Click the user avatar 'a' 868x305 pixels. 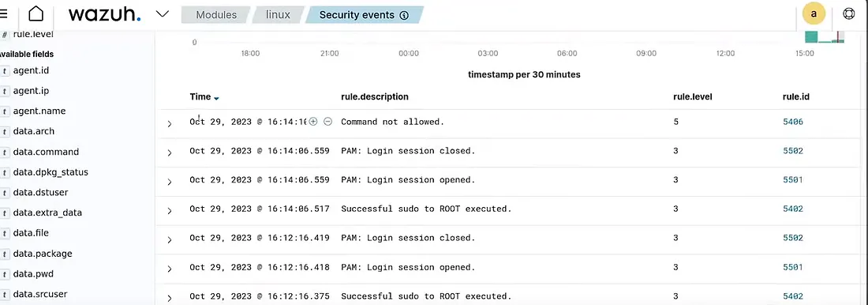point(814,14)
